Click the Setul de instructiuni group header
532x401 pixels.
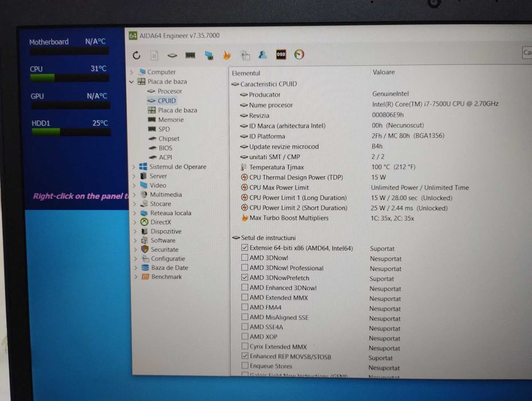pos(268,238)
